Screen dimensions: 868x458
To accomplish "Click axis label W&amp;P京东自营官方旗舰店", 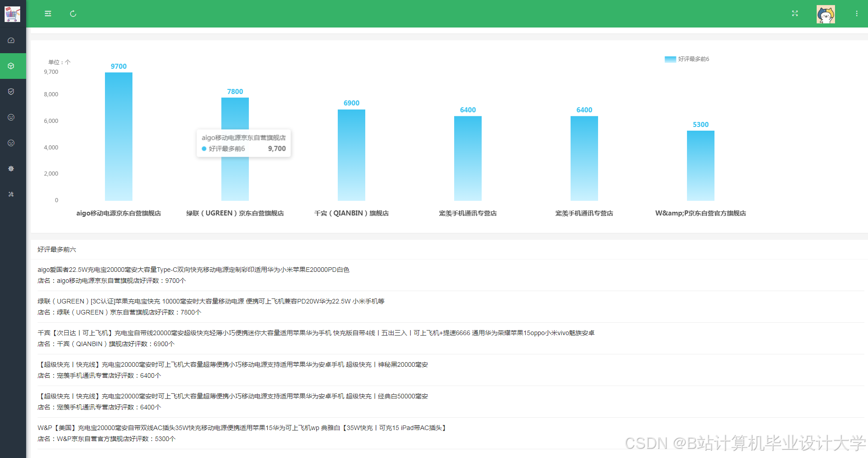I will [701, 213].
